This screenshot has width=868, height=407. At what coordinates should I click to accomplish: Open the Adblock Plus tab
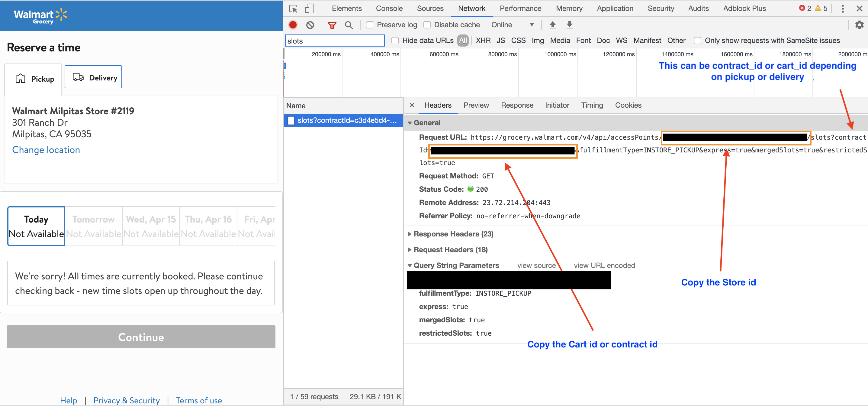(744, 8)
